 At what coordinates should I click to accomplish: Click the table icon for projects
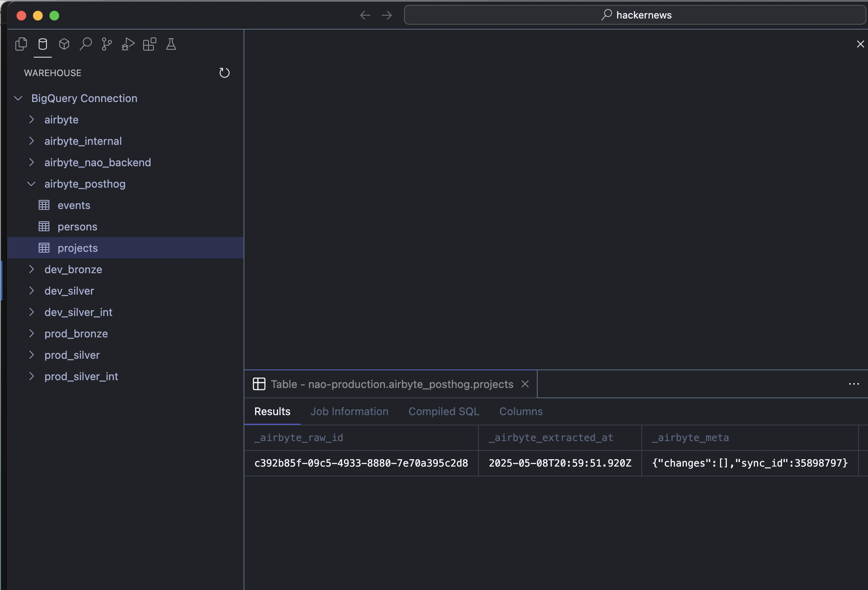[44, 248]
